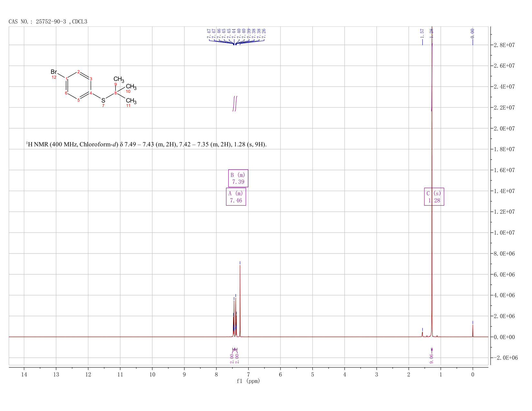Click the multiplet box A (m) 7.46

(x=236, y=197)
